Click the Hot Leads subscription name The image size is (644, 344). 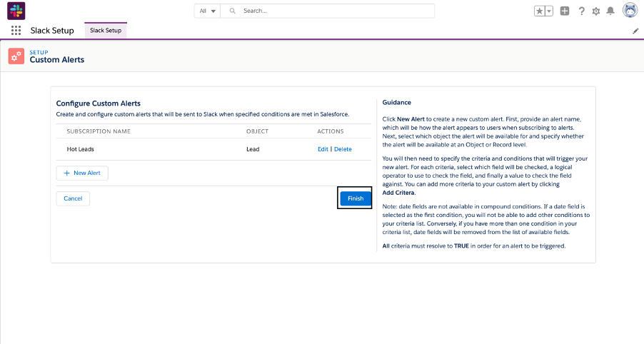(81, 149)
